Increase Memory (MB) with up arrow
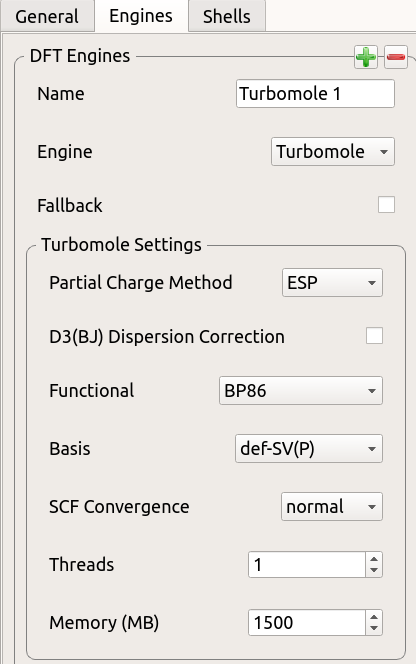Screen dimensions: 416x664 click(x=374, y=617)
